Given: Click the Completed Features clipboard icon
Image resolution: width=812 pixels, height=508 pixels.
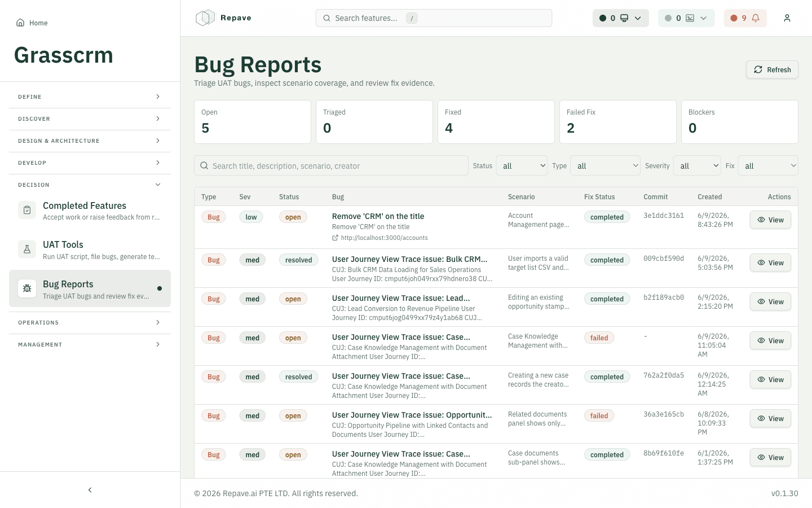Looking at the screenshot, I should (27, 211).
